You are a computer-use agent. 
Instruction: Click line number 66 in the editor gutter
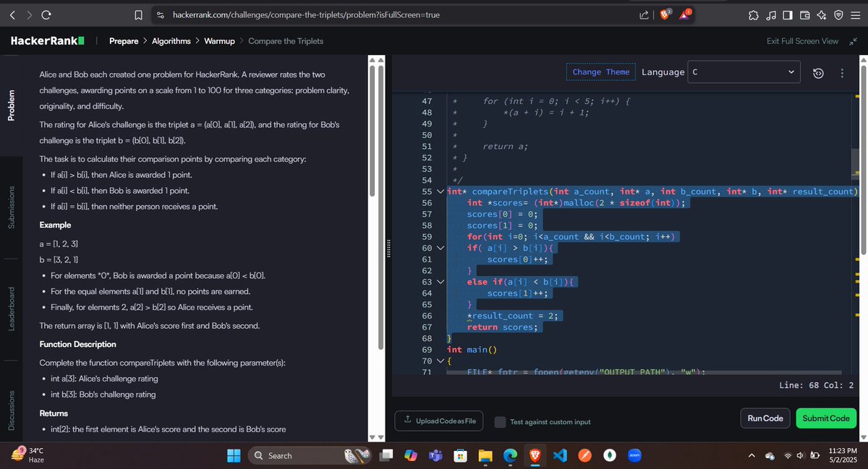[426, 316]
